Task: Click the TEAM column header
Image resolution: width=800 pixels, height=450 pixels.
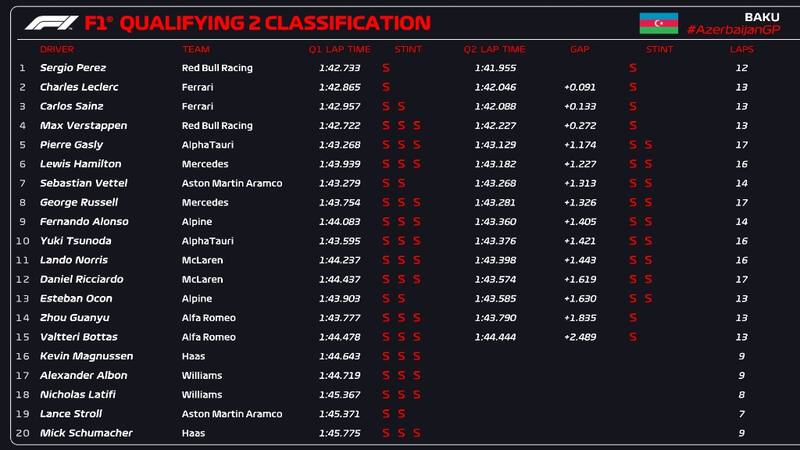Action: tap(194, 49)
